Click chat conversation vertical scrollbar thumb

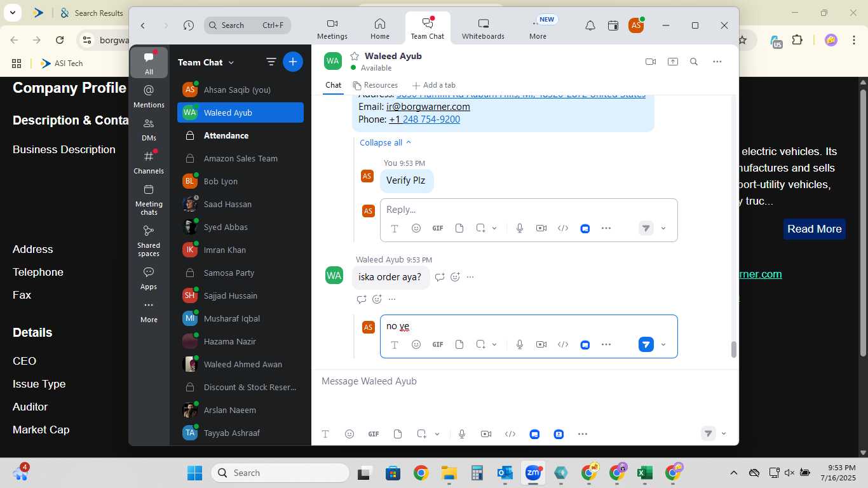tap(733, 349)
